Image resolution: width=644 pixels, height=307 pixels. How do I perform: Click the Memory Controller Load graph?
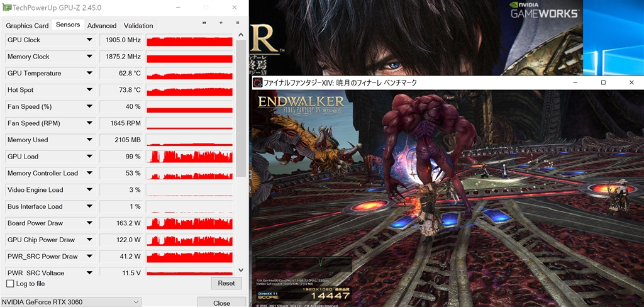tap(189, 173)
